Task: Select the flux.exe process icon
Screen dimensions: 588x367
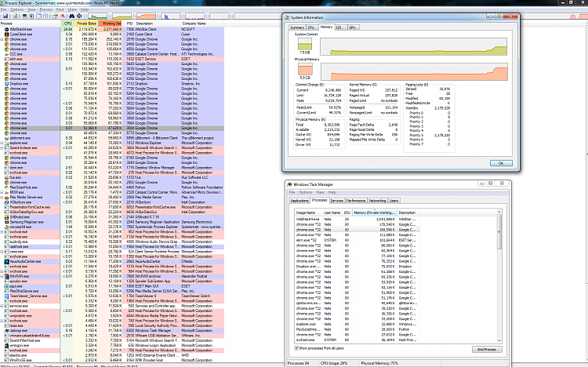Action: (x=6, y=177)
